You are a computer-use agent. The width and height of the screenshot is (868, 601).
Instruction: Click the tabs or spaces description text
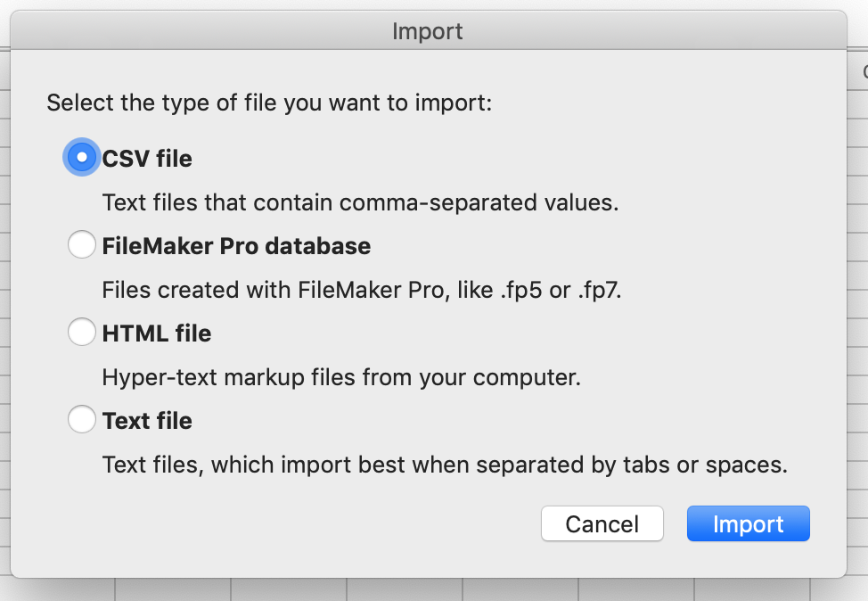[445, 465]
